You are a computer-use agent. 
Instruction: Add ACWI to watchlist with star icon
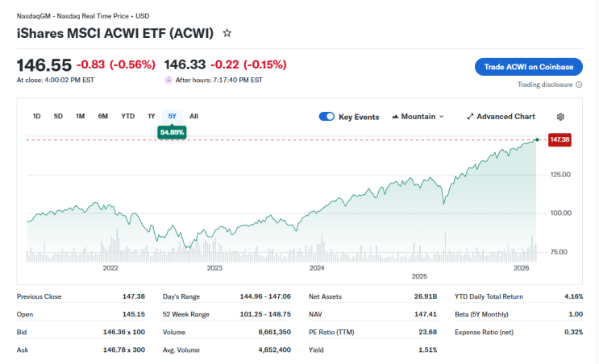point(227,33)
